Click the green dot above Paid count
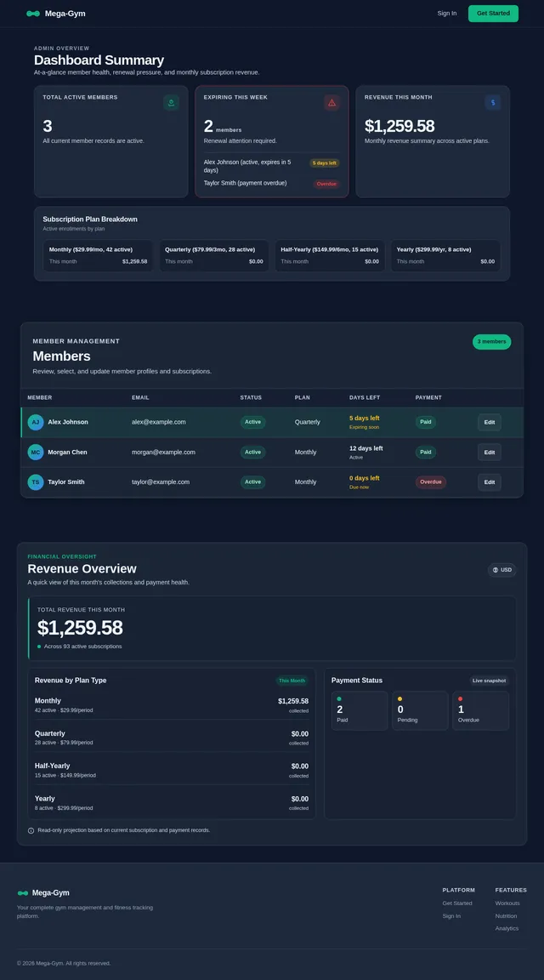The image size is (544, 980). click(339, 698)
